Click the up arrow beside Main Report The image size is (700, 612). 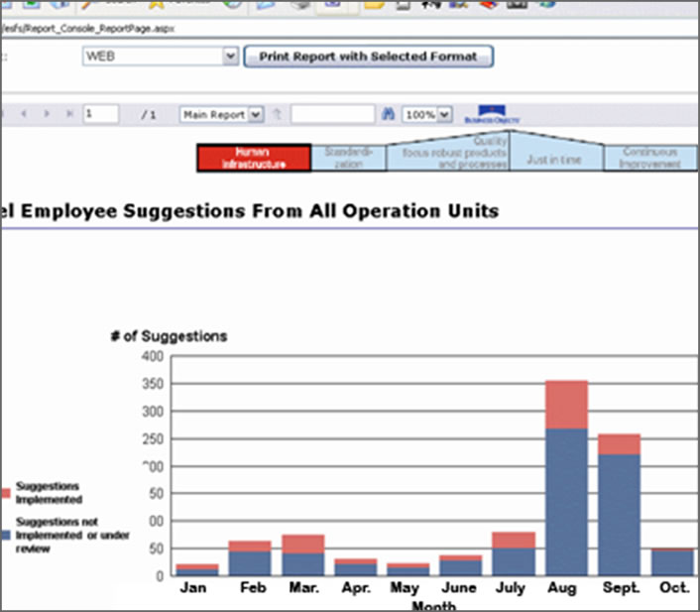(x=278, y=114)
